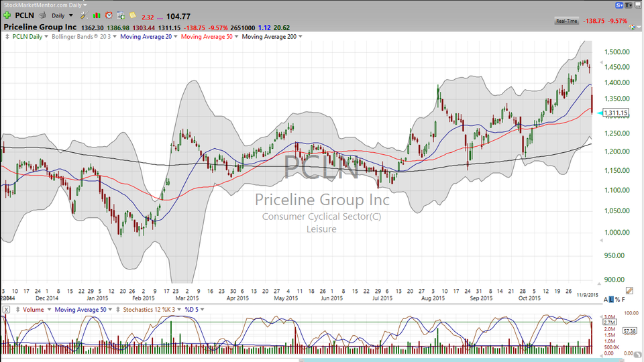Open the Stochastics 12 %K 3 dropdown arrow
The height and width of the screenshot is (362, 644).
179,310
